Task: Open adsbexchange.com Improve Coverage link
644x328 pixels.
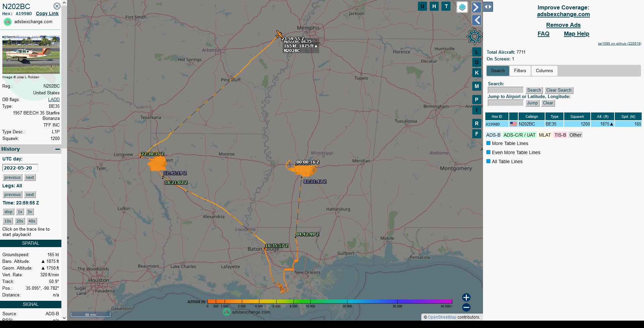Action: click(x=563, y=14)
